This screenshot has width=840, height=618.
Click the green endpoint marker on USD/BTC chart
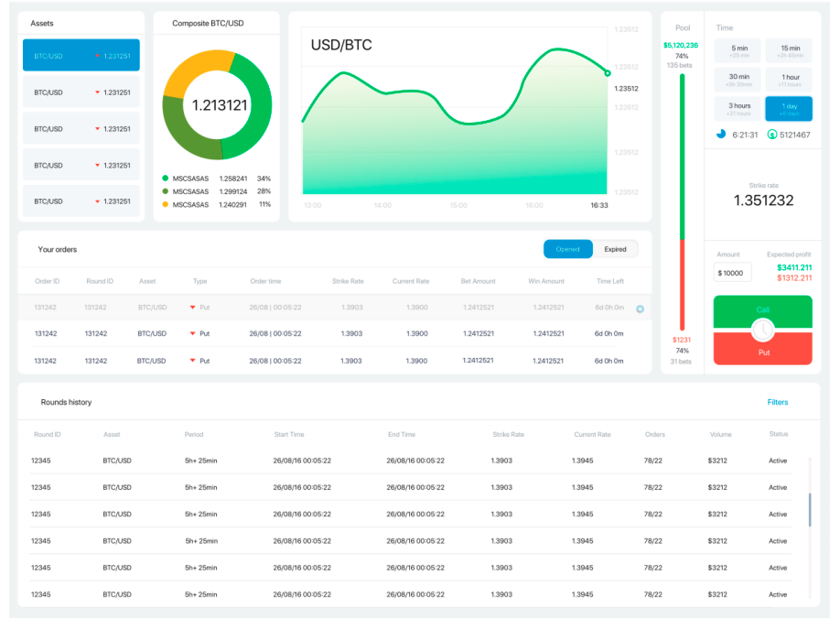point(608,73)
